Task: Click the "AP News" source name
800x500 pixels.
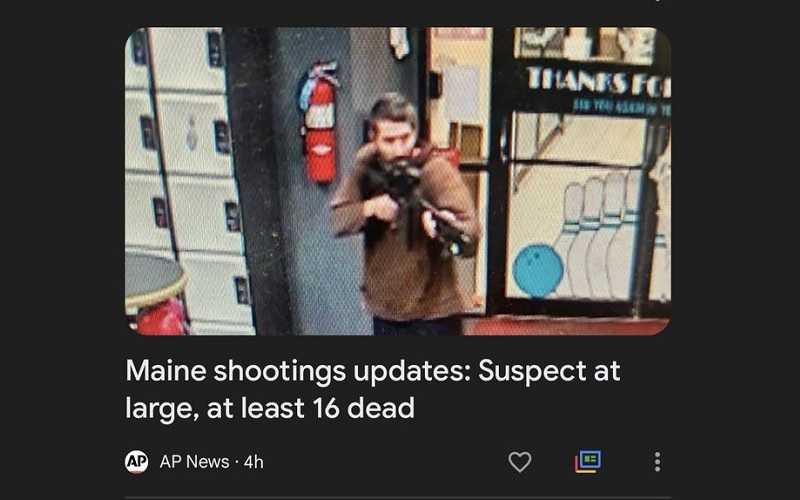Action: [194, 462]
